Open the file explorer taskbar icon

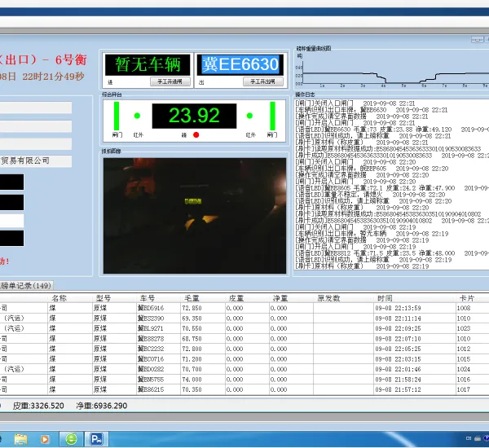20,439
